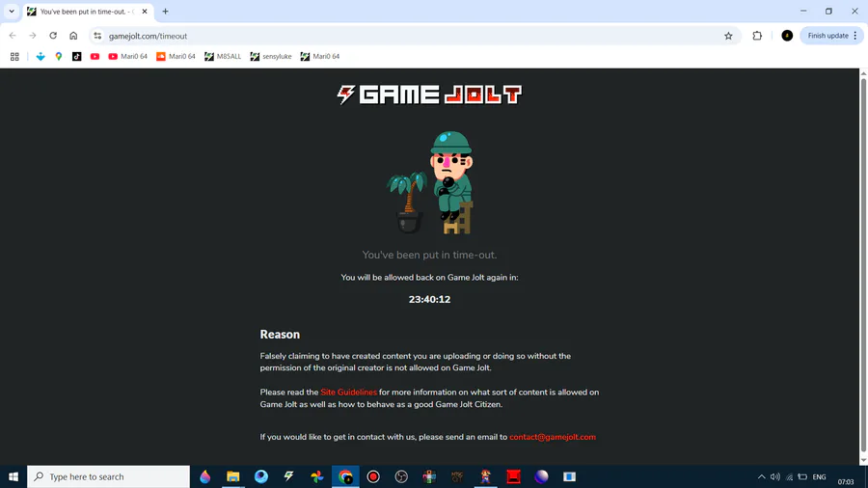Show hidden system tray icons chevron
The image size is (868, 488).
click(762, 477)
